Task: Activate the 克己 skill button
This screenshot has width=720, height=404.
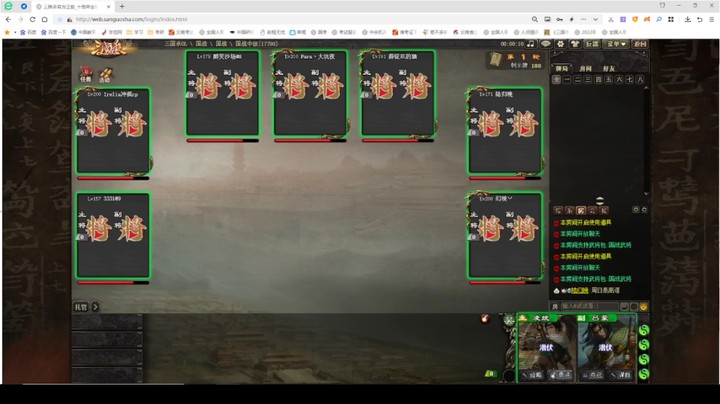Action: tap(592, 375)
